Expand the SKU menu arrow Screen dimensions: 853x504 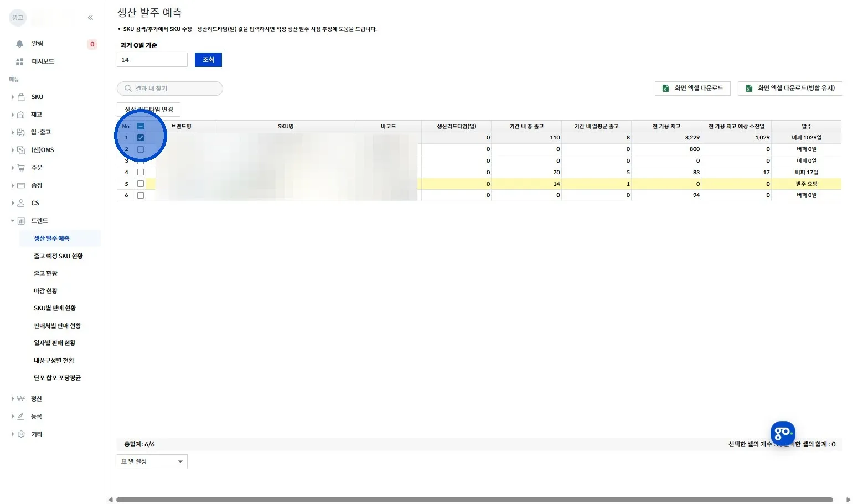pyautogui.click(x=13, y=97)
